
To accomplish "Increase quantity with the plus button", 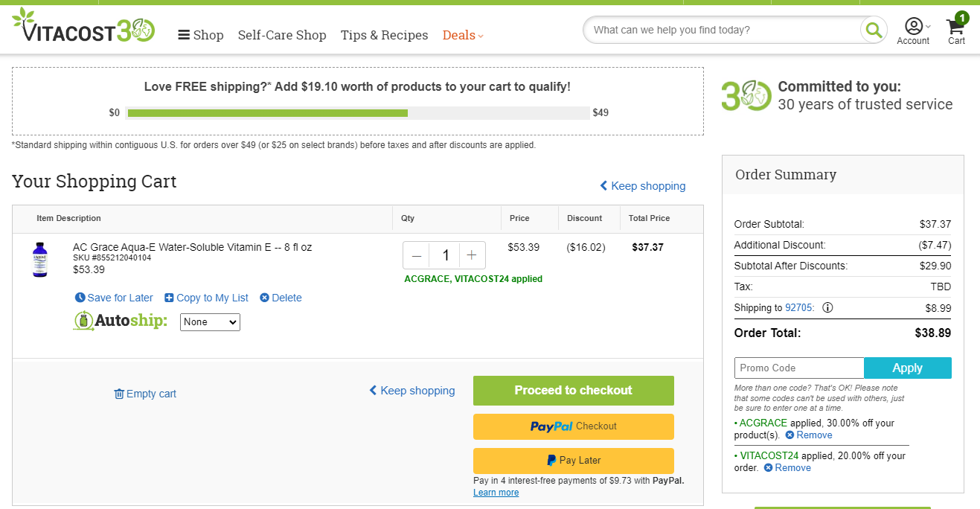I will [x=472, y=255].
